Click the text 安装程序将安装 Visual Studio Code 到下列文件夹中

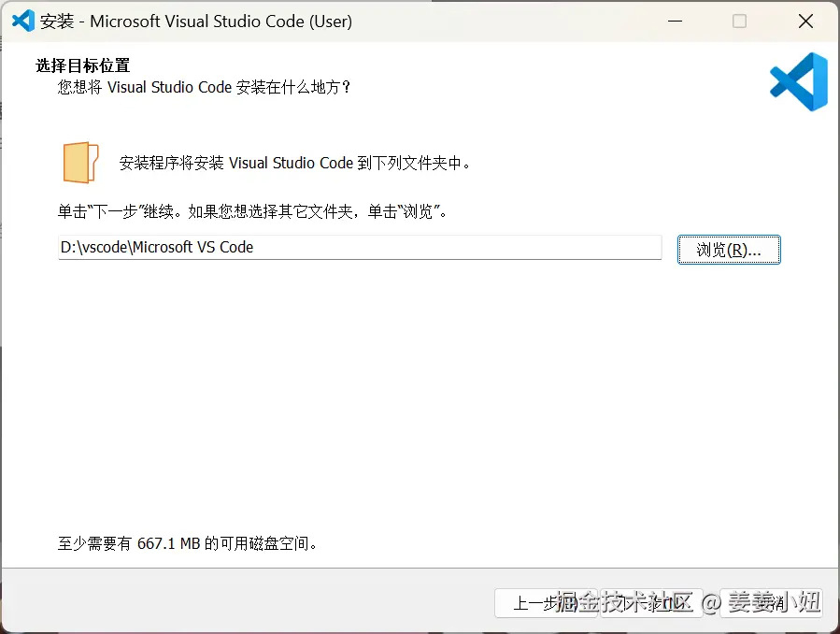294,163
